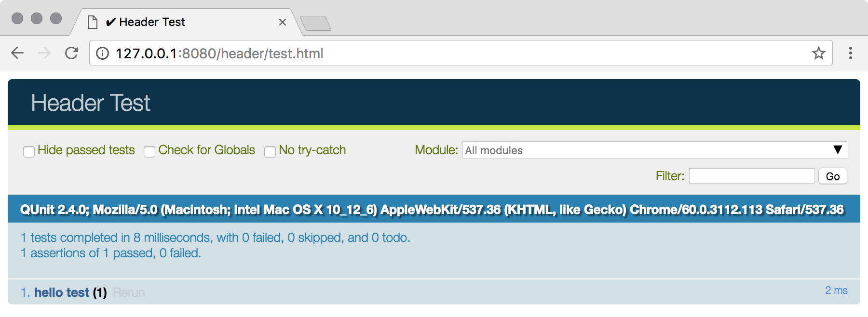The image size is (868, 317).
Task: Click the Module dropdown arrow
Action: pyautogui.click(x=838, y=150)
